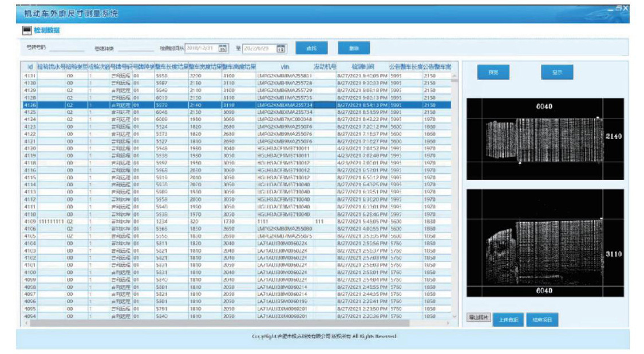
Task: Click the end date input field
Action: pos(259,49)
